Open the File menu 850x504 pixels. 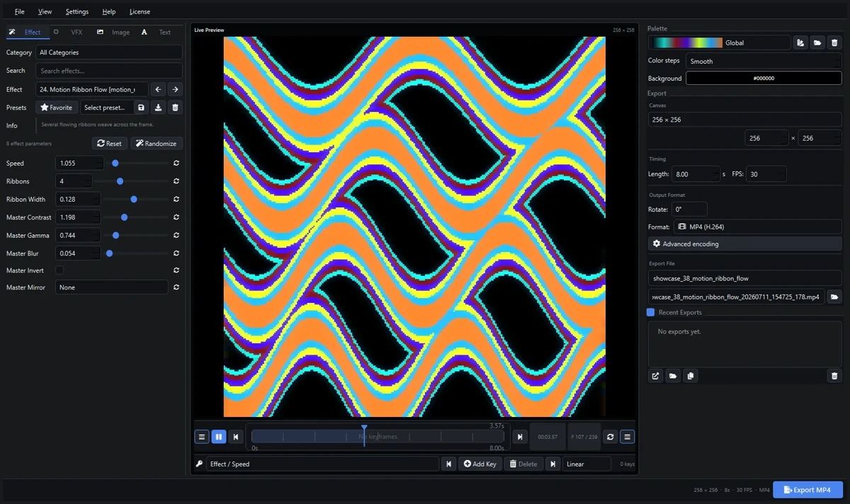coord(19,11)
